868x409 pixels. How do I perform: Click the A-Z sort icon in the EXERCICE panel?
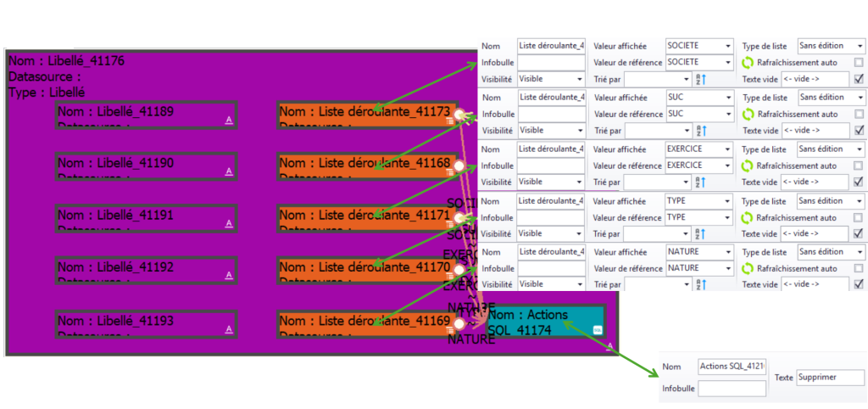point(700,182)
